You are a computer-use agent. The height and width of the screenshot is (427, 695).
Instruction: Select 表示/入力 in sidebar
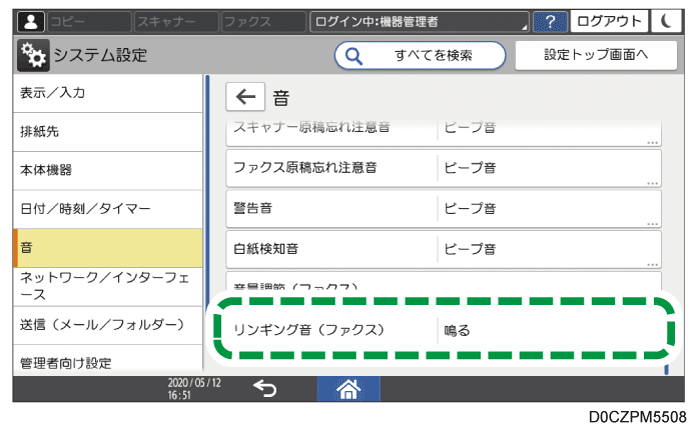(108, 93)
